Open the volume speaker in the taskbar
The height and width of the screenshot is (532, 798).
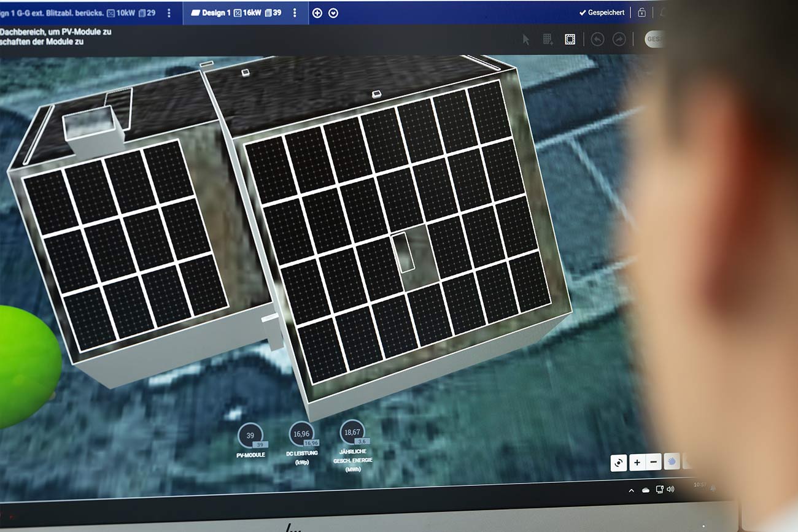[x=670, y=490]
